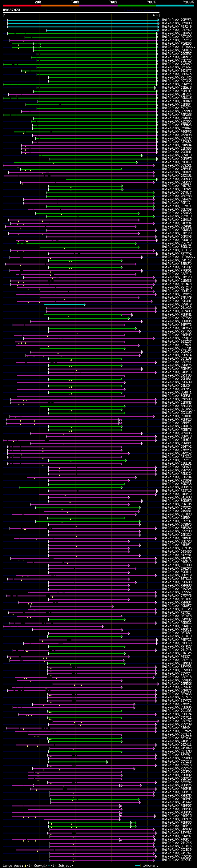Open hit UniRef100_A2SY42
197x868 pixels.
point(177,30)
